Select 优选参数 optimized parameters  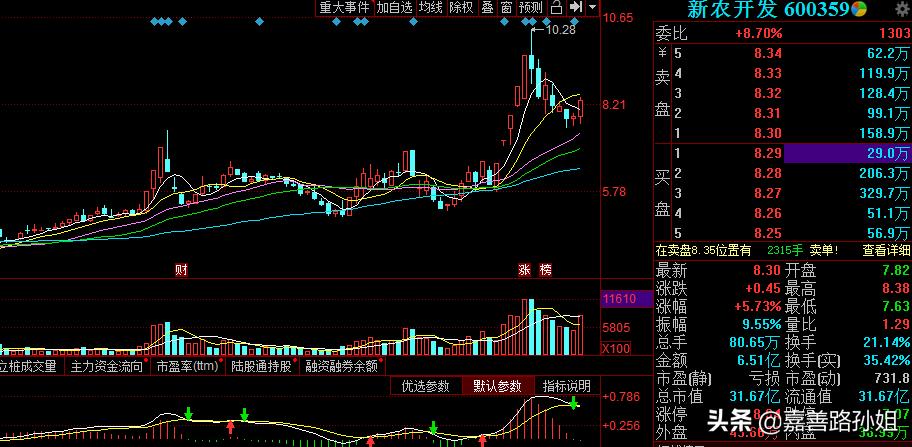point(426,386)
